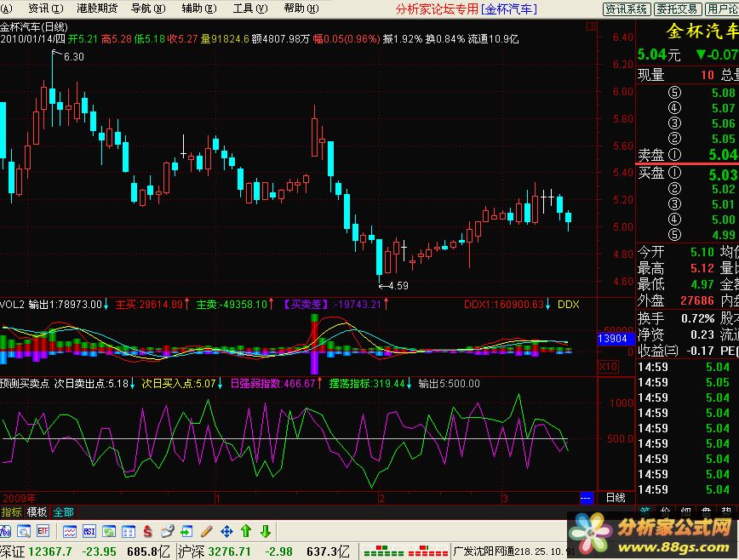Click the green-red market breadth bars indicator
This screenshot has height=560, width=739.
404,551
